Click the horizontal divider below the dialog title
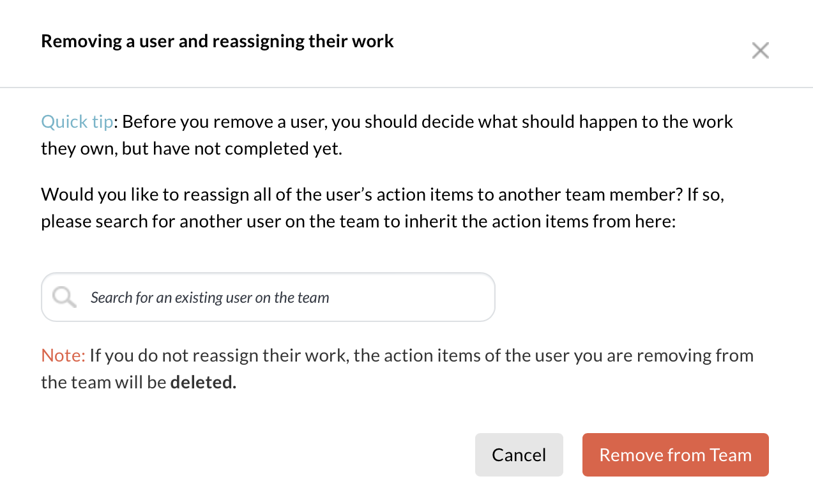Screen dimensions: 813x504 coord(406,87)
